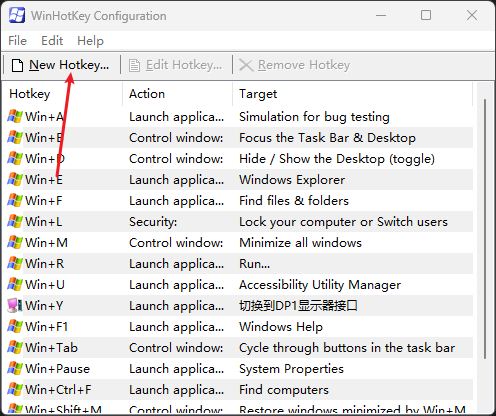496x416 pixels.
Task: Select the Find computers target row
Action: click(x=240, y=390)
